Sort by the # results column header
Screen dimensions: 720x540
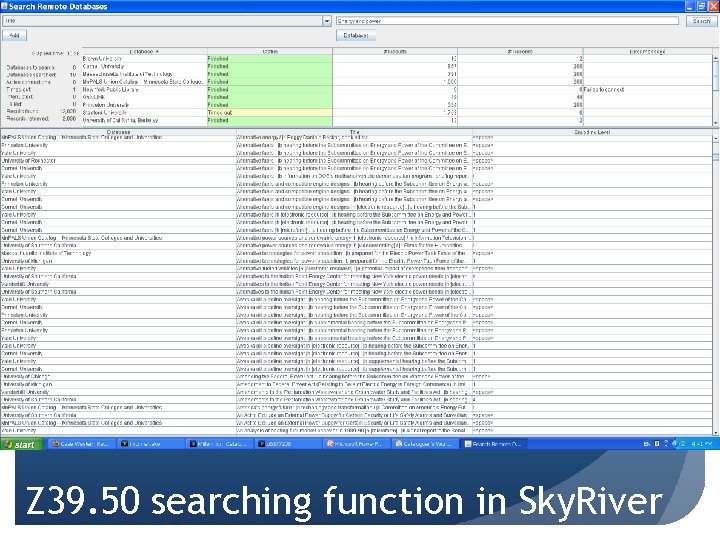coord(395,51)
